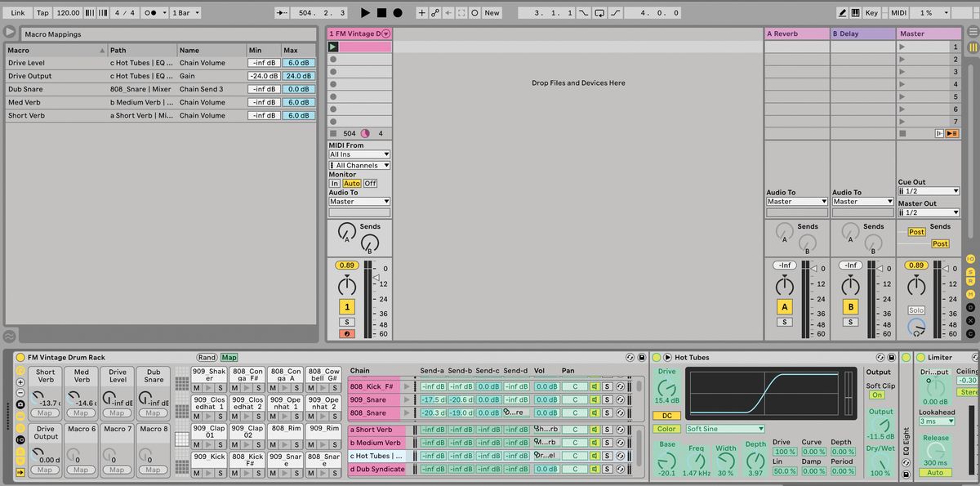Click the Follow playback arrow icon
The image size is (980, 486).
tap(280, 12)
